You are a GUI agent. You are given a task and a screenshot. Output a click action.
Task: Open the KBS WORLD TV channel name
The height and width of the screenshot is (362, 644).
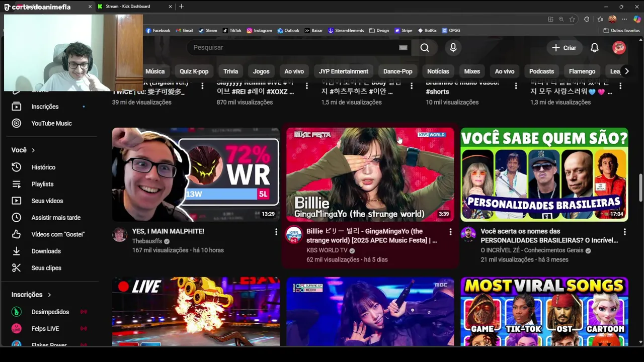[327, 250]
